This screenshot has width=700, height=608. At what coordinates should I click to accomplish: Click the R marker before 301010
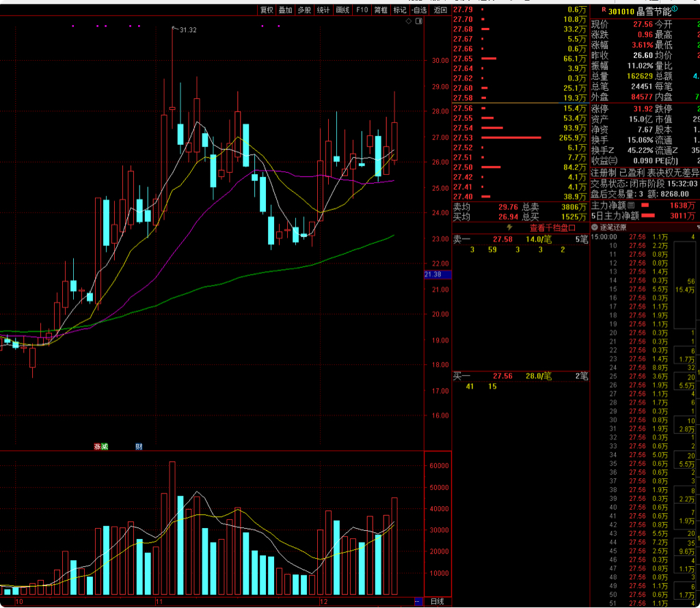[x=604, y=10]
